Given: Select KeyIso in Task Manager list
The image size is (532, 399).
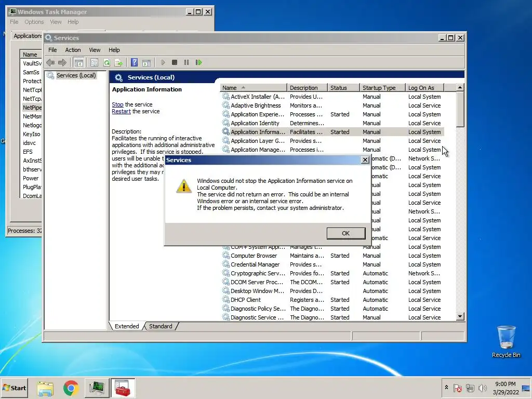Looking at the screenshot, I should pyautogui.click(x=31, y=134).
